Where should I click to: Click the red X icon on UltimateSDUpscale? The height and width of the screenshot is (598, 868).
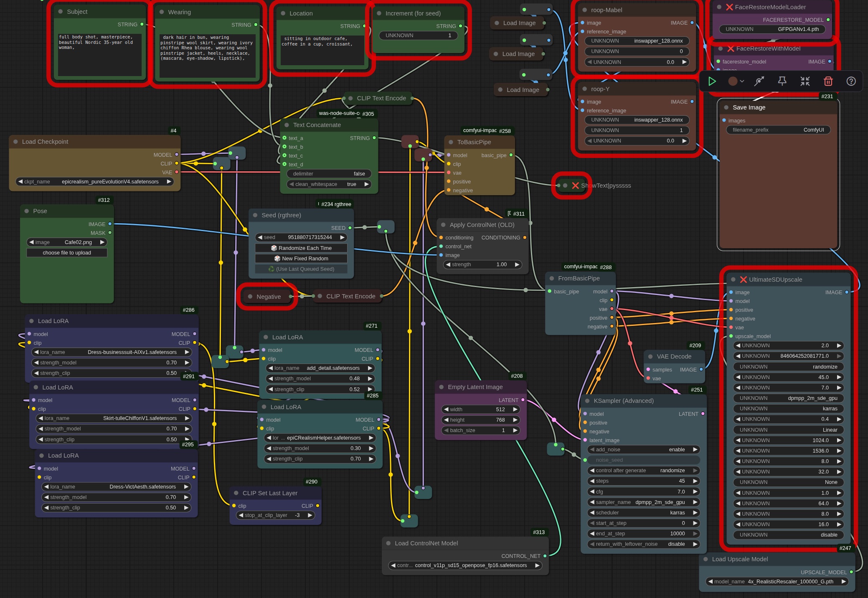[743, 280]
